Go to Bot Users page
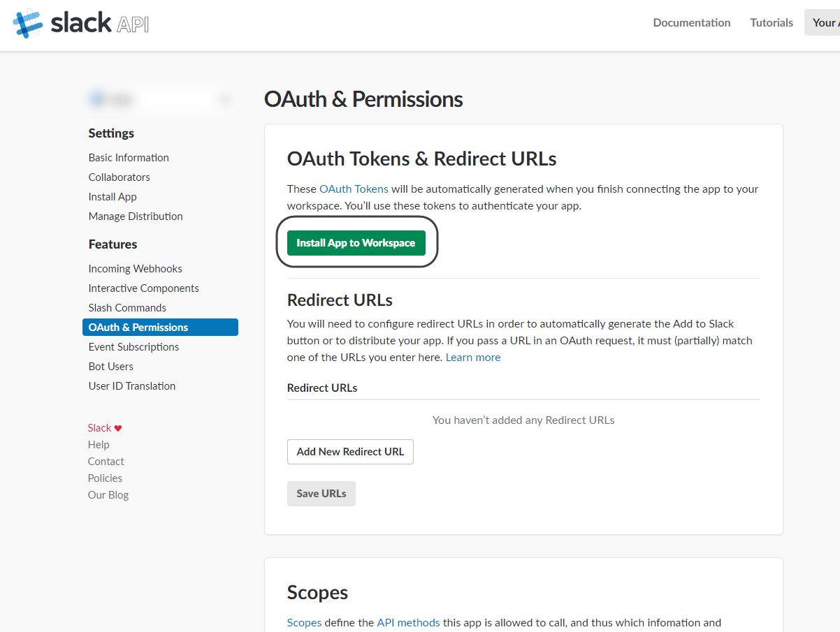 click(x=111, y=367)
